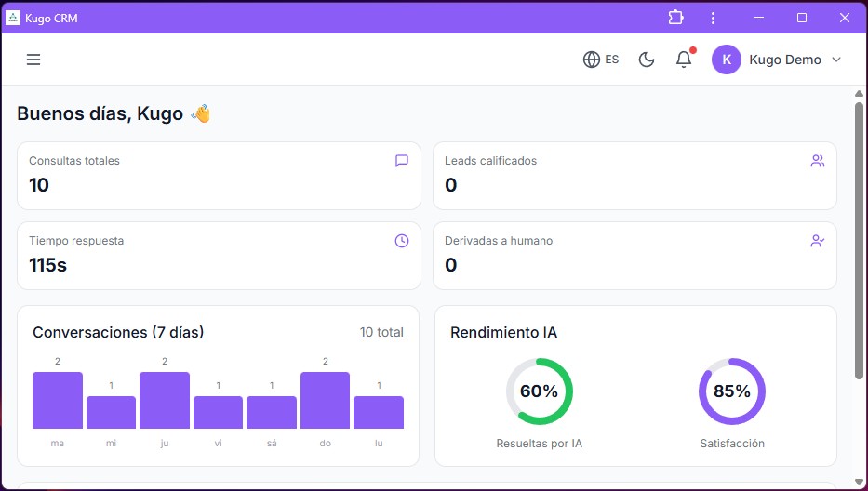Click the user-check icon in Derivadas a humano
Viewport: 868px width, 491px height.
click(x=818, y=241)
